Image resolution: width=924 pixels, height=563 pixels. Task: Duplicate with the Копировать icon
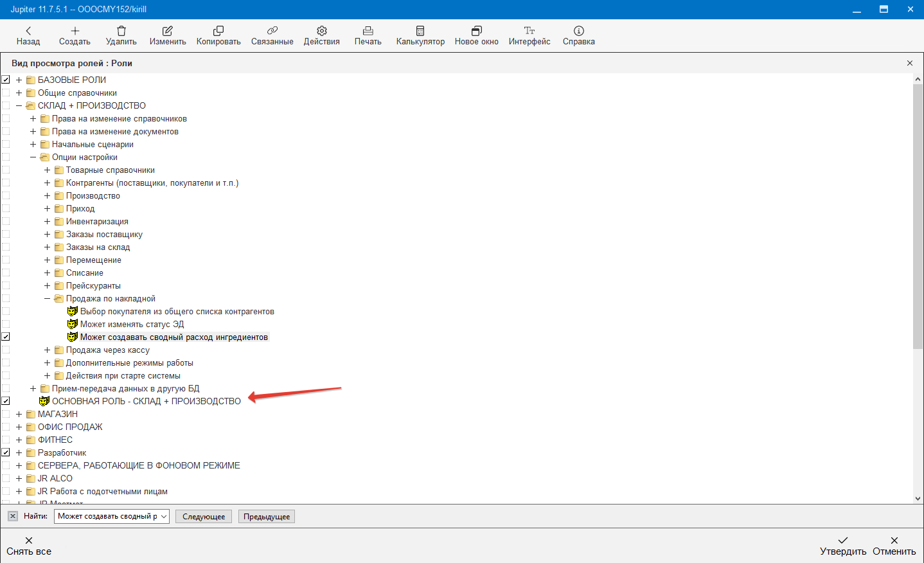click(x=218, y=31)
